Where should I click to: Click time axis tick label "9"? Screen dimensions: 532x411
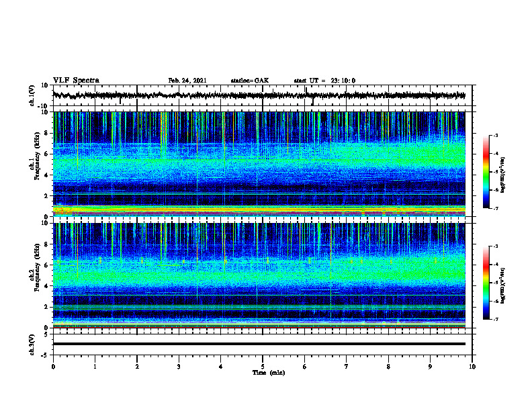point(430,367)
